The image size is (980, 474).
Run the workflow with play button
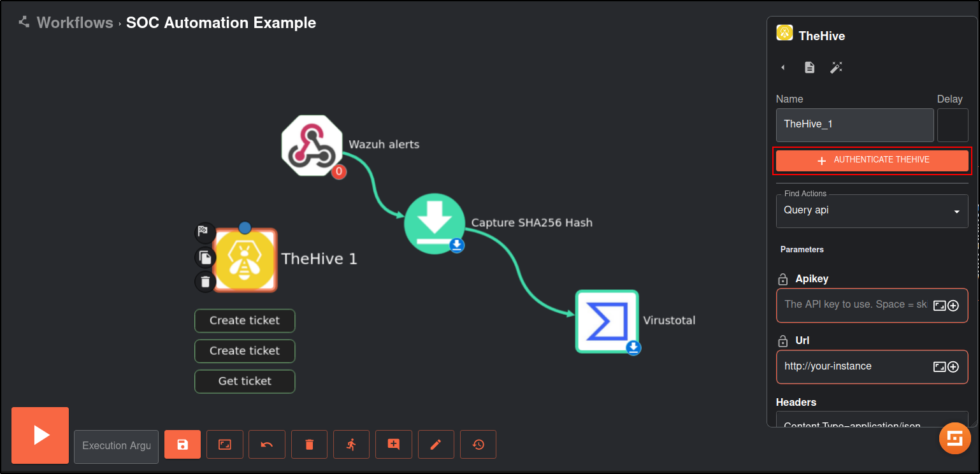click(x=40, y=435)
